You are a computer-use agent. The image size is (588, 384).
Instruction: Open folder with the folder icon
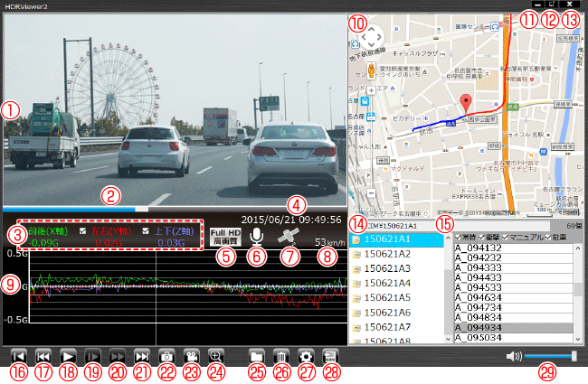point(257,356)
